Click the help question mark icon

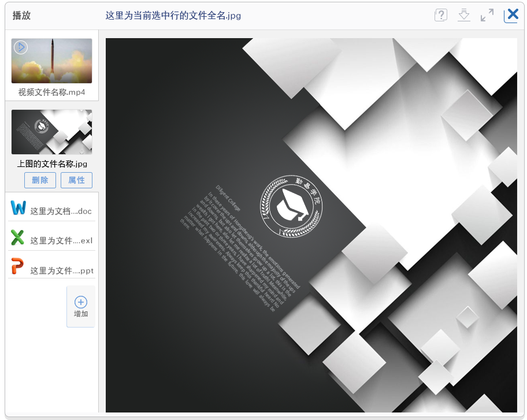441,16
